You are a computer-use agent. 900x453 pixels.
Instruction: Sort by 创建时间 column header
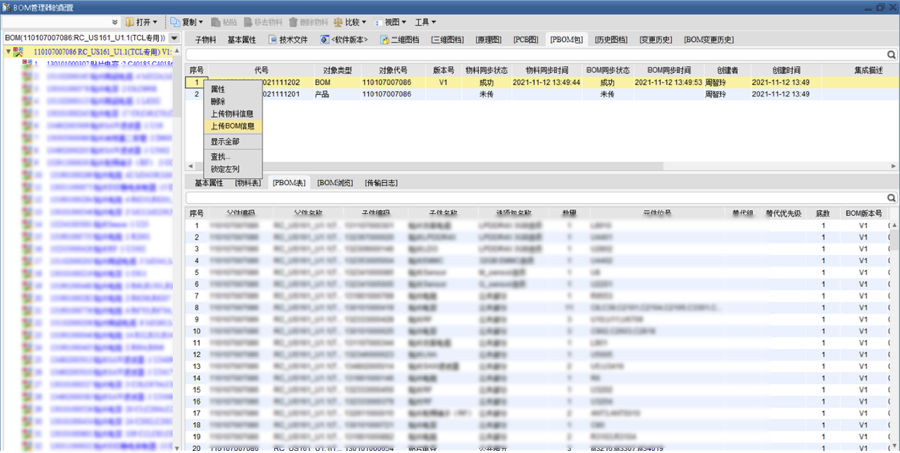[x=786, y=70]
